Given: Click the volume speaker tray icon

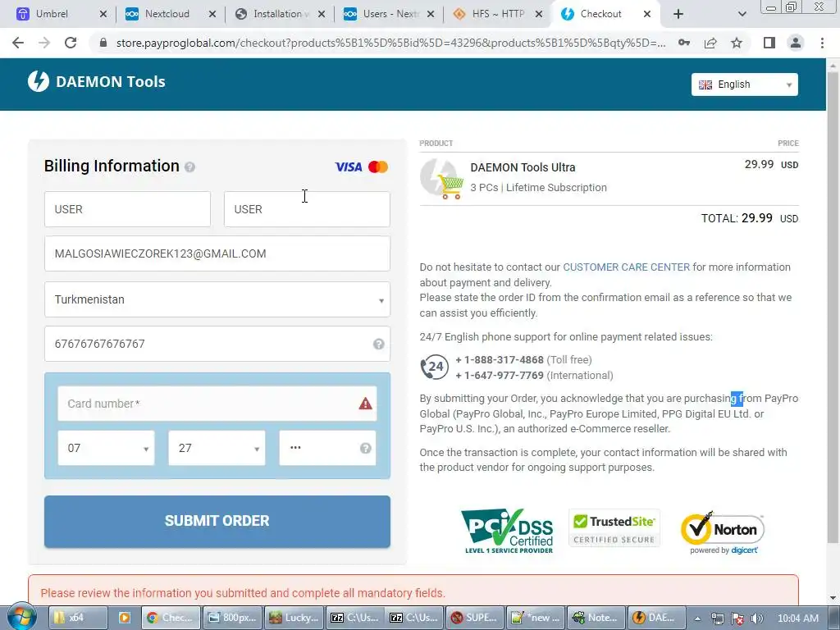Looking at the screenshot, I should [757, 619].
